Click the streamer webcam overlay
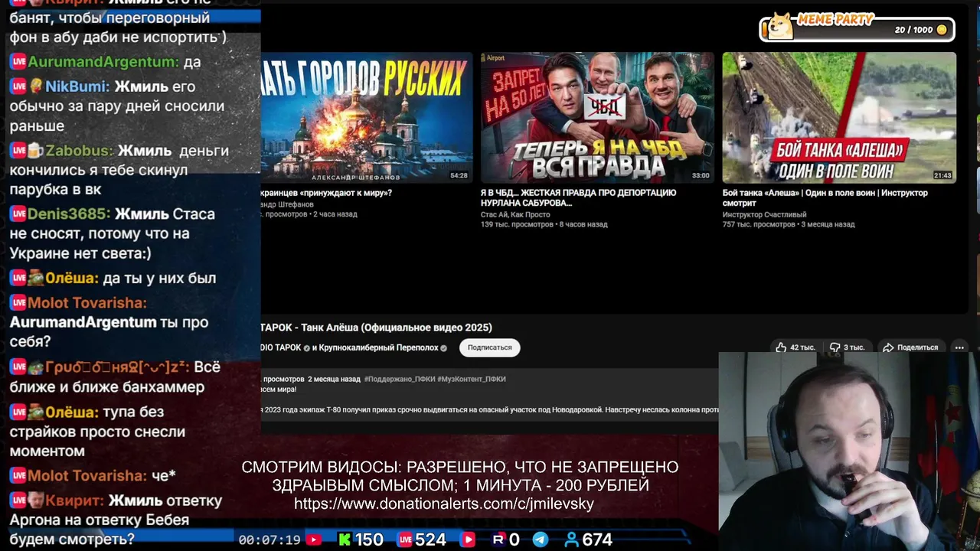 coord(849,452)
